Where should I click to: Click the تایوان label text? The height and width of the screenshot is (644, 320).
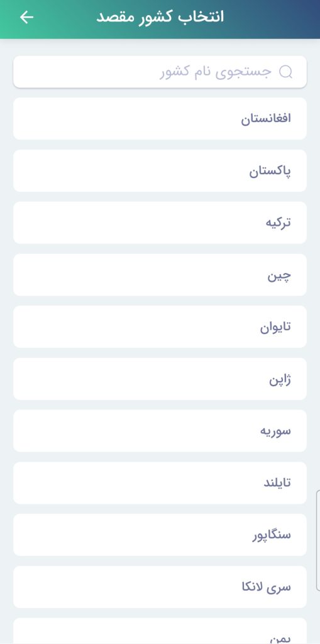(x=275, y=327)
